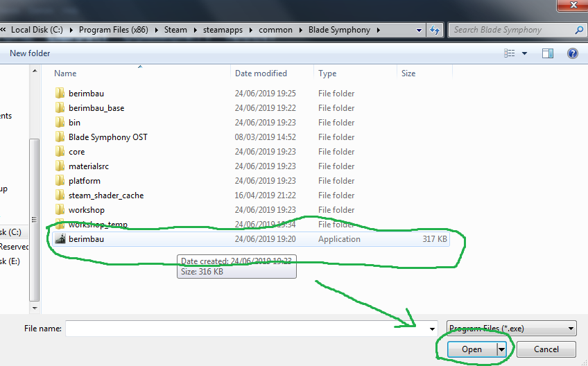Click the navigation pane scrollbar thumb
Viewport: 588px width, 366px height.
[34, 220]
